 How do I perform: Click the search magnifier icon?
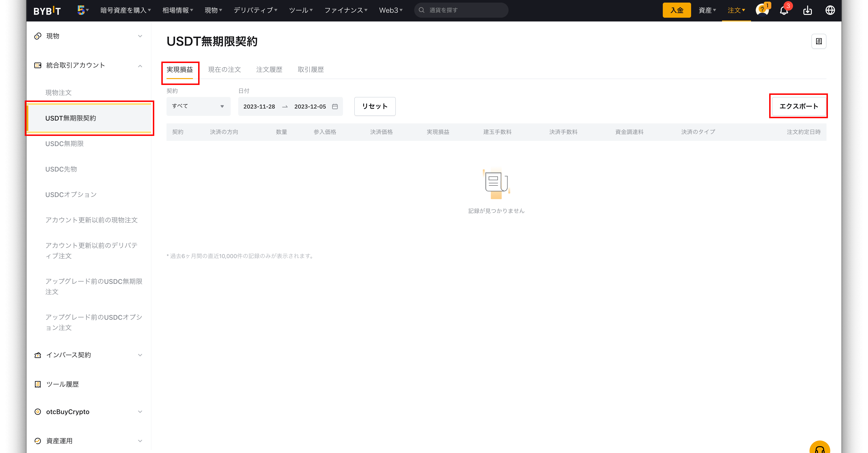click(x=421, y=10)
